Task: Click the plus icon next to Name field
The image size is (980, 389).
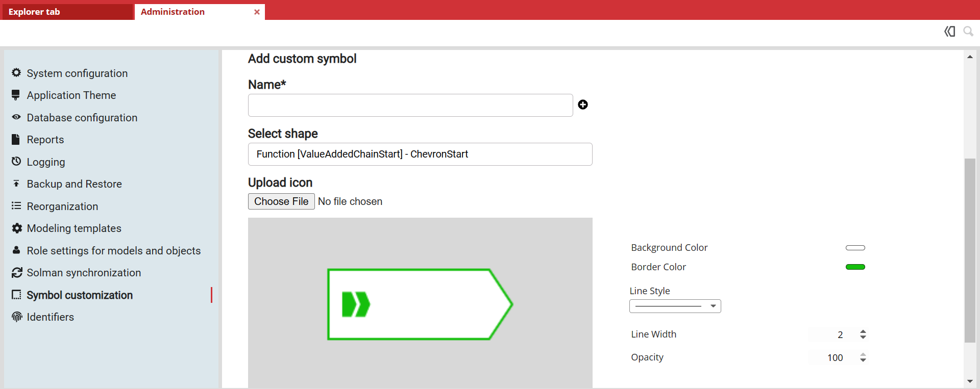Action: pyautogui.click(x=582, y=105)
